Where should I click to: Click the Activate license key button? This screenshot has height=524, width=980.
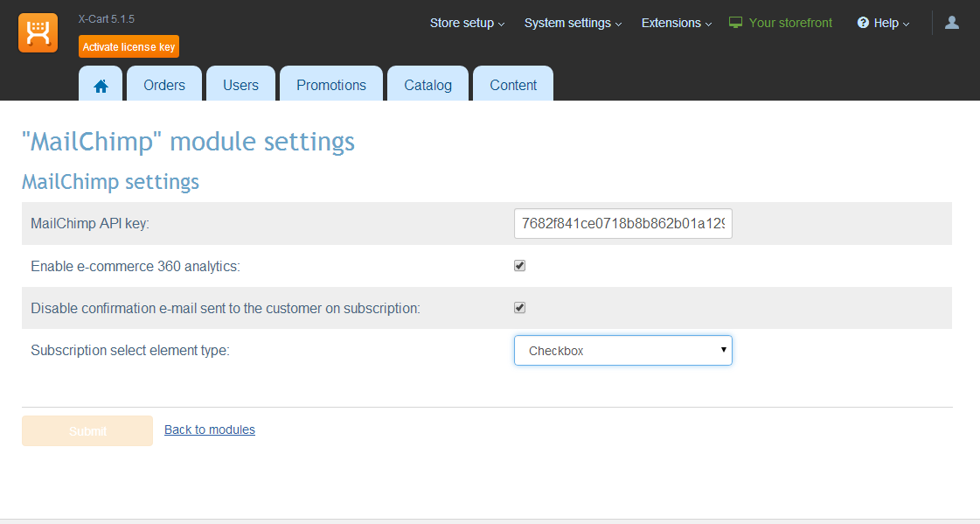pyautogui.click(x=129, y=47)
